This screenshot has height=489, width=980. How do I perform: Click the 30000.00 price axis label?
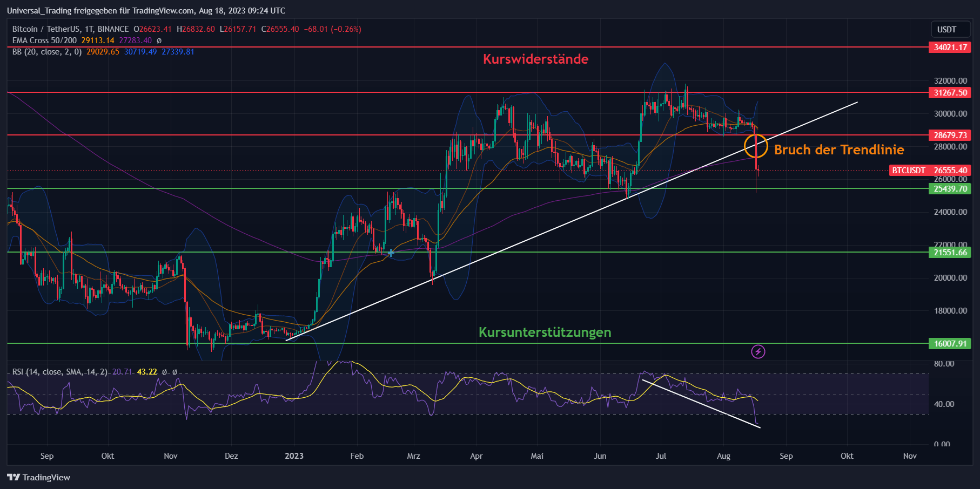(950, 114)
